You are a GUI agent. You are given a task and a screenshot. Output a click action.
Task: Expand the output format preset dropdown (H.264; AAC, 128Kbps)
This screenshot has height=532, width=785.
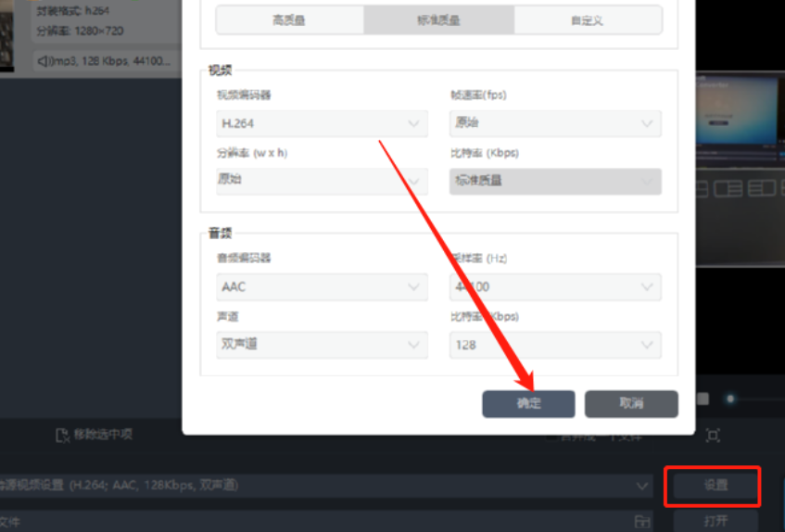coord(326,485)
